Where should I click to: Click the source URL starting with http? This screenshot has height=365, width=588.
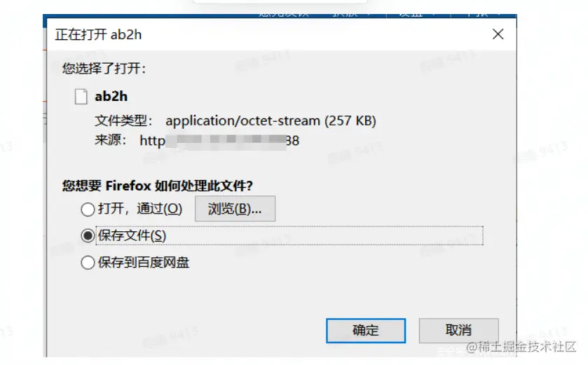219,141
